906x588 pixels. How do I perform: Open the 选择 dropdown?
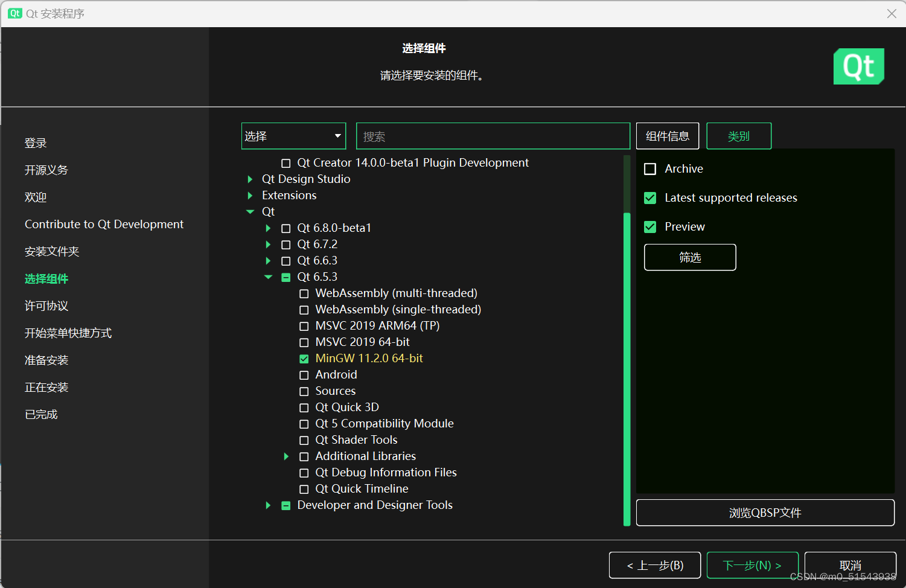[293, 136]
